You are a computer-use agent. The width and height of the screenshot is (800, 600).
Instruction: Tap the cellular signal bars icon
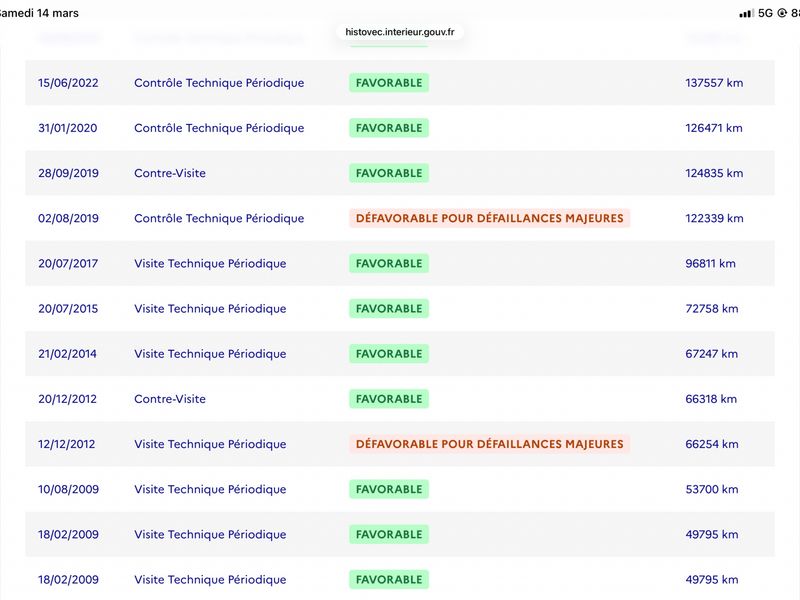click(x=746, y=14)
